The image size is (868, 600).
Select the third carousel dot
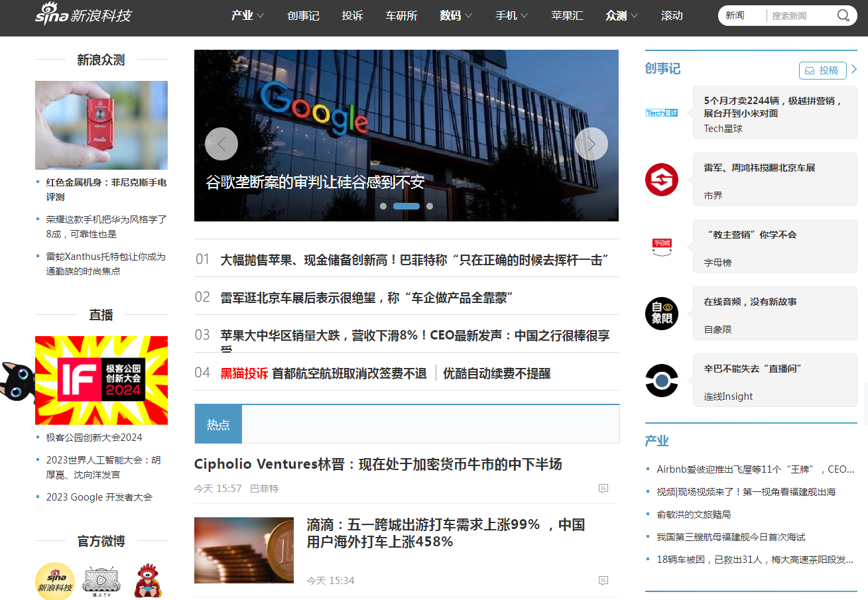[430, 206]
